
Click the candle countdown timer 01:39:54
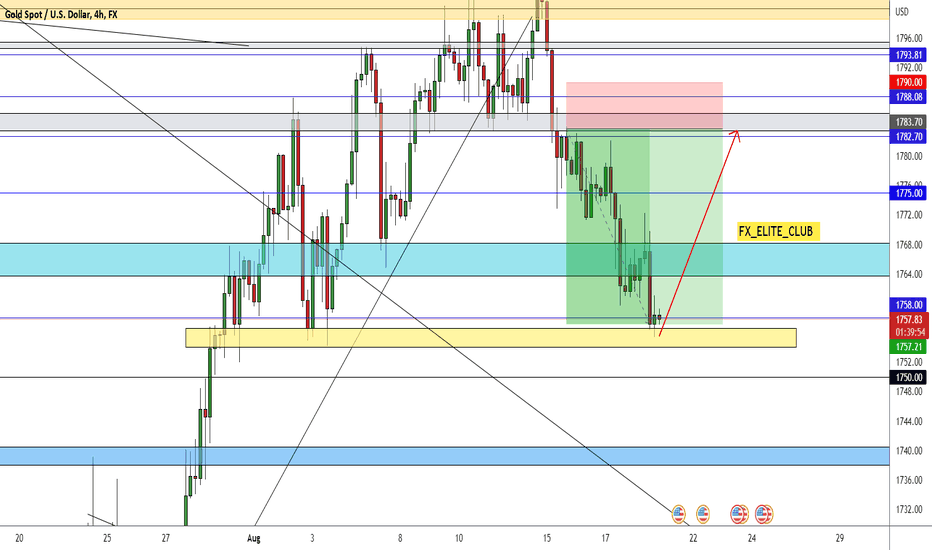pos(909,332)
